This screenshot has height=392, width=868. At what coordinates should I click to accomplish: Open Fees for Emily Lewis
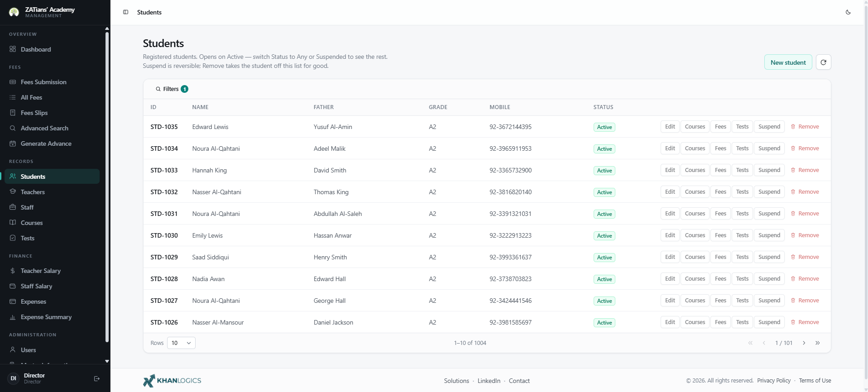720,235
